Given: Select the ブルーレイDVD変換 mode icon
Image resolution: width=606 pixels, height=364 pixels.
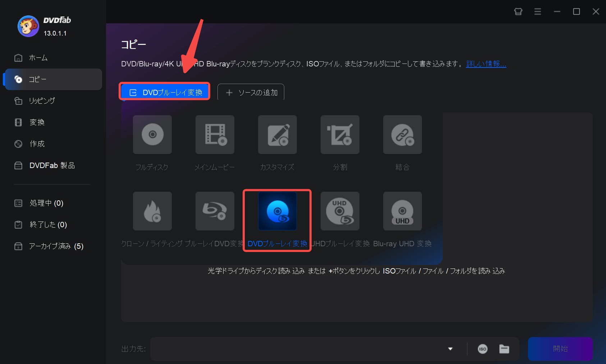Looking at the screenshot, I should tap(215, 211).
